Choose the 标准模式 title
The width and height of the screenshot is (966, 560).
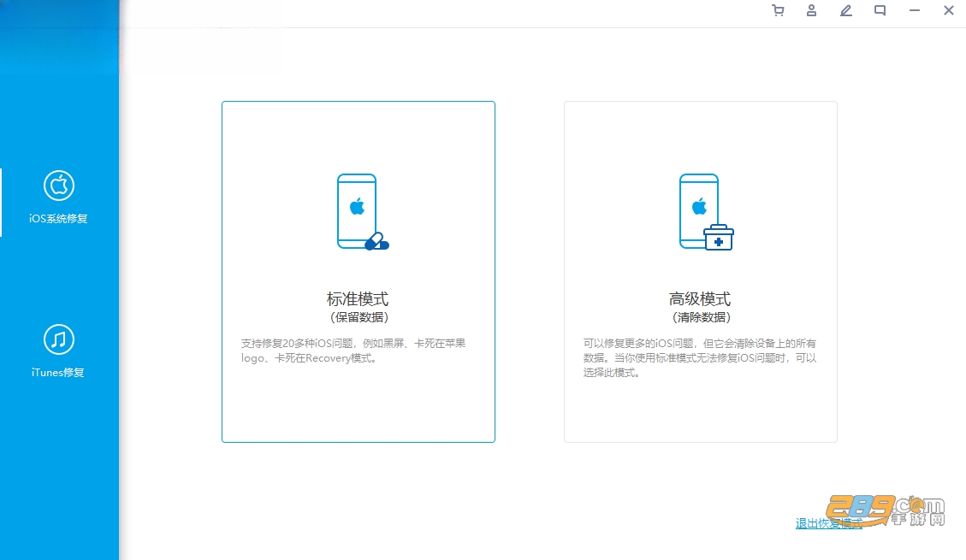click(x=358, y=299)
